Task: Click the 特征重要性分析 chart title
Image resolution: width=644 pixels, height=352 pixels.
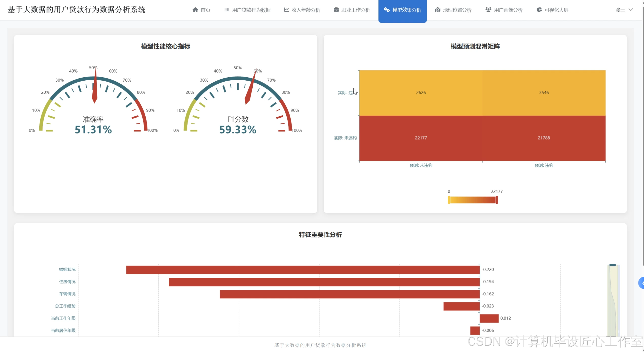Action: tap(320, 235)
